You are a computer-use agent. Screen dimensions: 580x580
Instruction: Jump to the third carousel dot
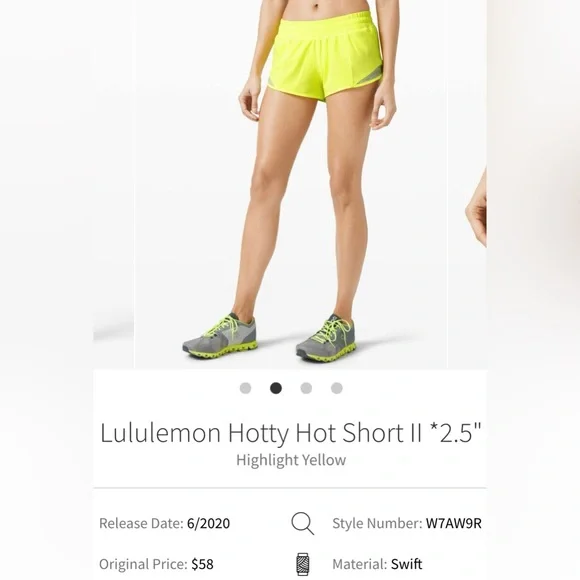[x=306, y=388]
